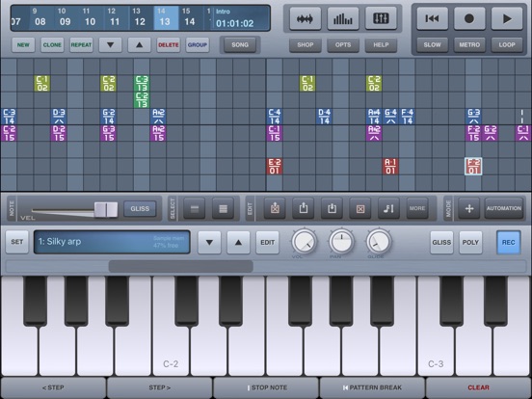Viewport: 532px width, 399px height.
Task: Select single row with select icon
Action: (x=195, y=208)
